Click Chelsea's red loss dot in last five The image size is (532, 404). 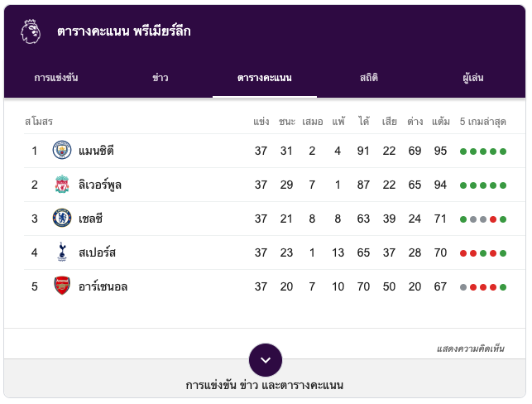pyautogui.click(x=493, y=219)
